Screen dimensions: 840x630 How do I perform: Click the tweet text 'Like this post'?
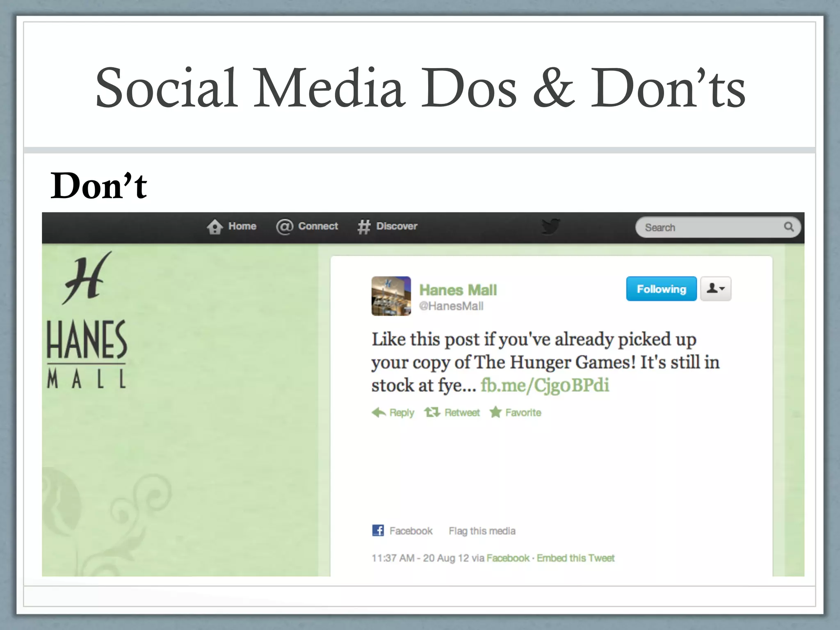click(x=425, y=340)
